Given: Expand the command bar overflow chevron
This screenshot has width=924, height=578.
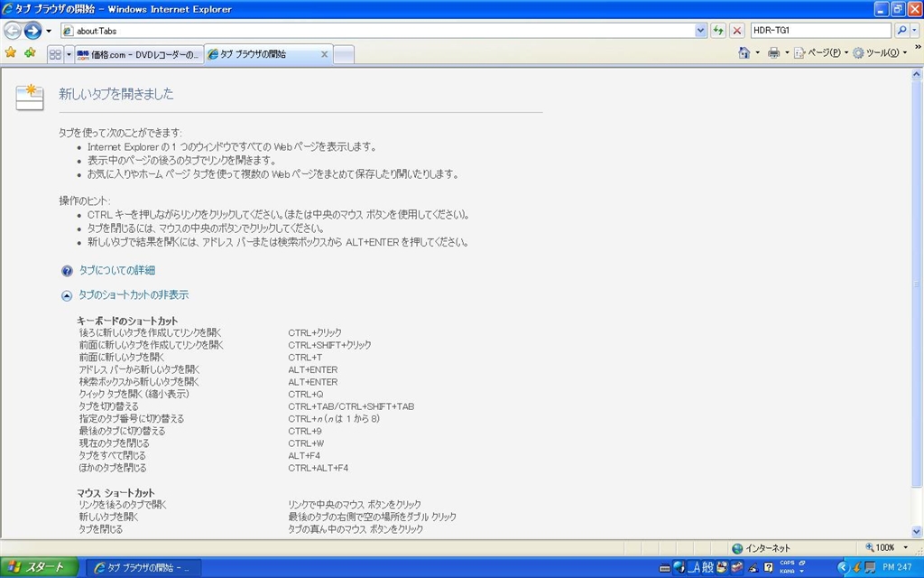Looking at the screenshot, I should click(918, 47).
